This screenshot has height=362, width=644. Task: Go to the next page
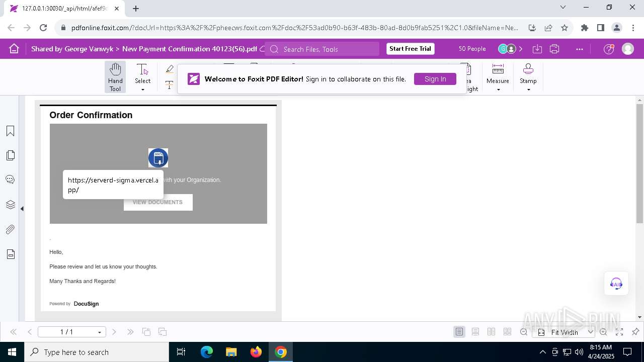pos(114,332)
